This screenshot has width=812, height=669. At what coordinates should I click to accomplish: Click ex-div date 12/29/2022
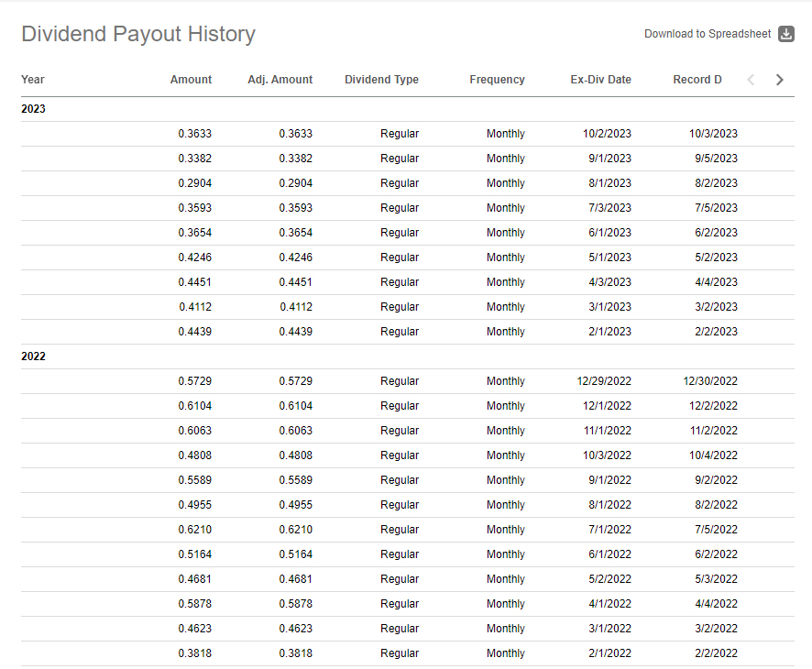604,381
